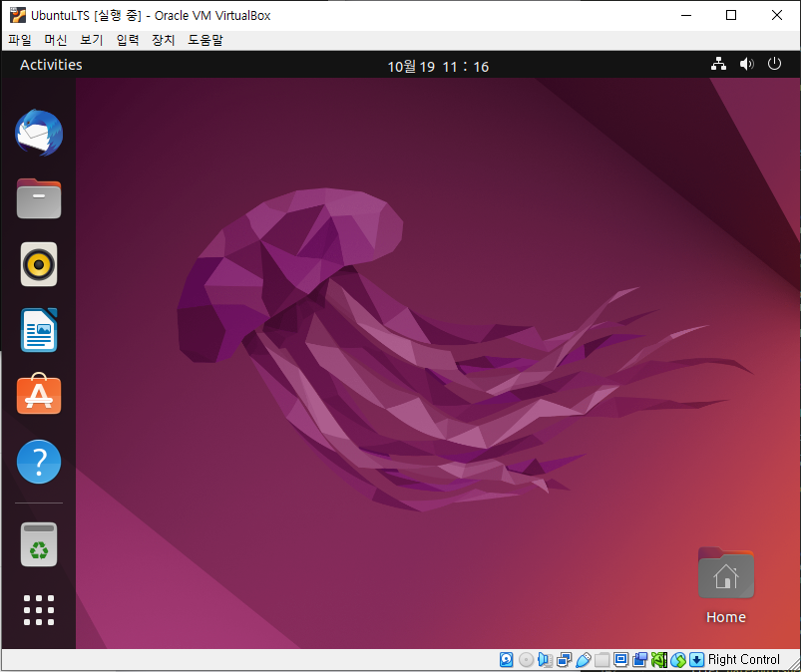Click Activities in the top bar
801x672 pixels.
51,65
